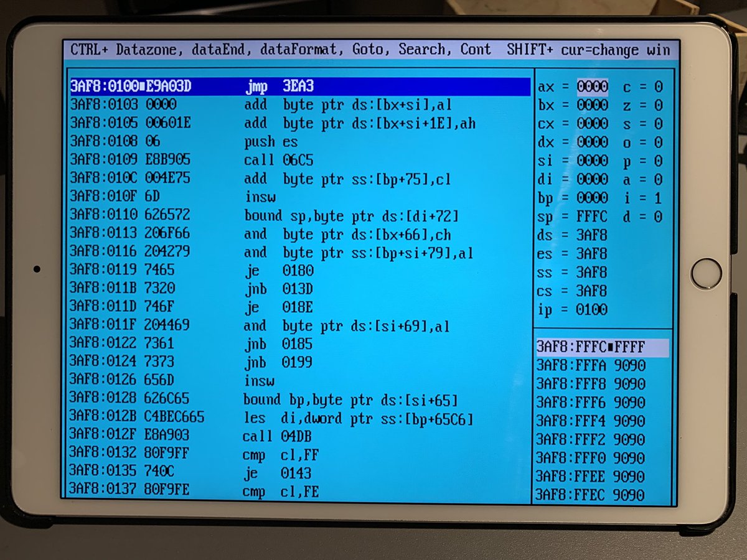Select stack entry 3AF8:FFFC FFFF
The width and height of the screenshot is (747, 560).
click(602, 347)
